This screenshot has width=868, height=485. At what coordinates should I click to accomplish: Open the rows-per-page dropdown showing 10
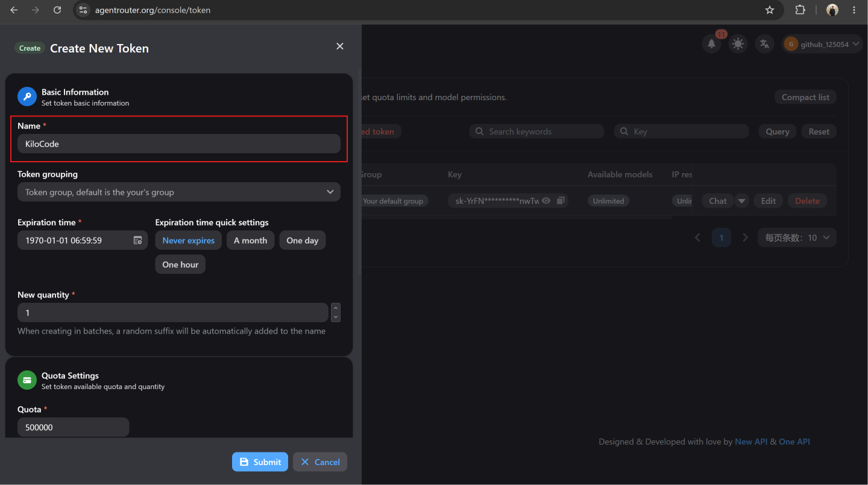pyautogui.click(x=798, y=237)
